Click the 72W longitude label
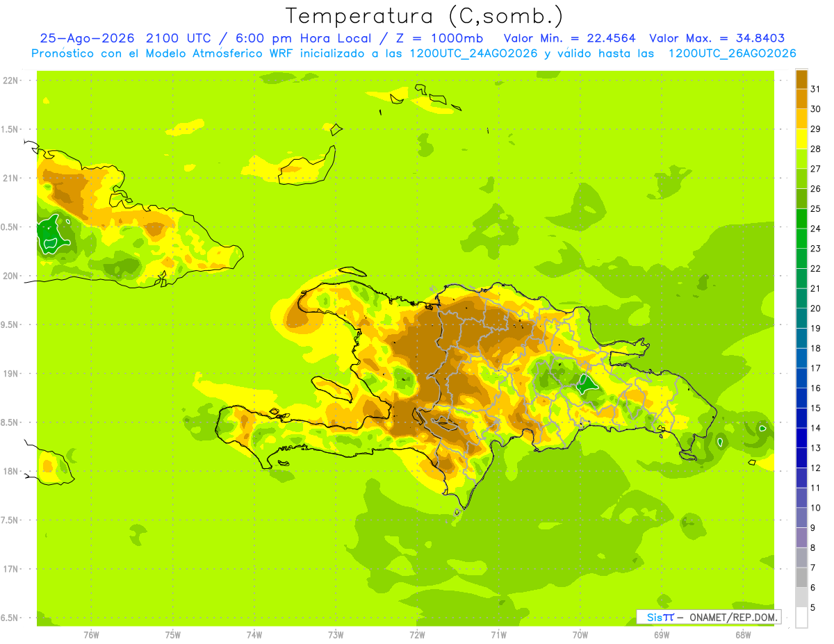 (417, 634)
